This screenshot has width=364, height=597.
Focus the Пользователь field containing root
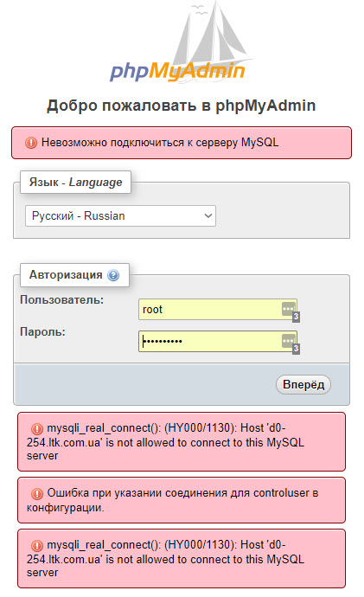coord(218,309)
